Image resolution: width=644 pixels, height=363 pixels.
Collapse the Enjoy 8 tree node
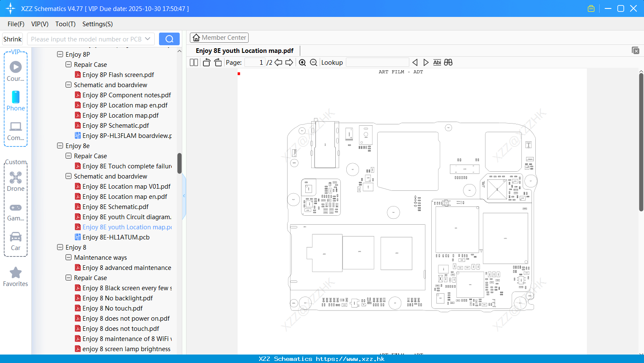(60, 247)
